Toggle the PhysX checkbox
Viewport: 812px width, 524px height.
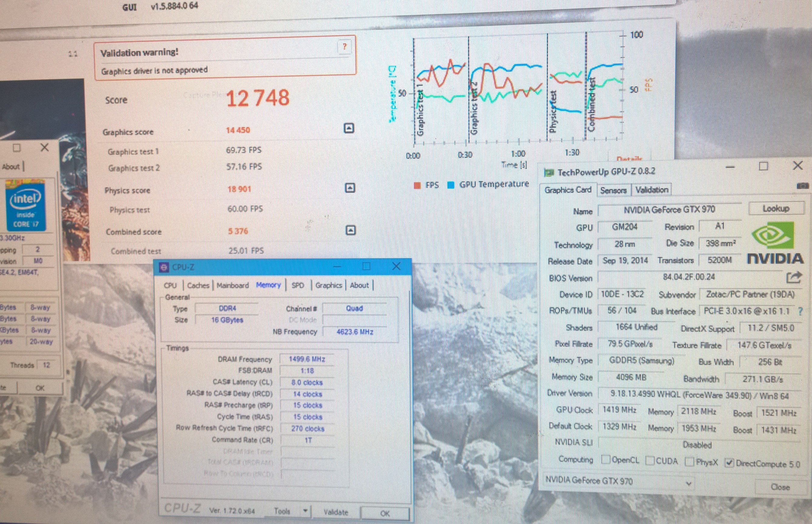689,462
